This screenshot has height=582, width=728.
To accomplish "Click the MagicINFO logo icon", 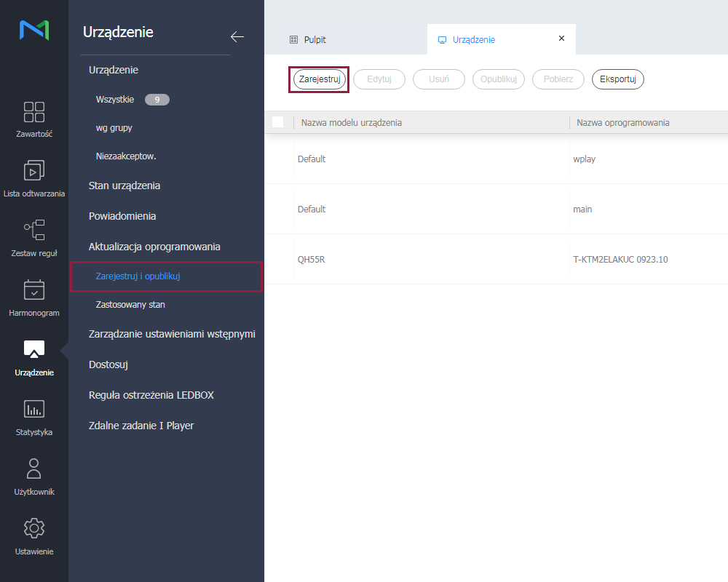I will point(34,31).
